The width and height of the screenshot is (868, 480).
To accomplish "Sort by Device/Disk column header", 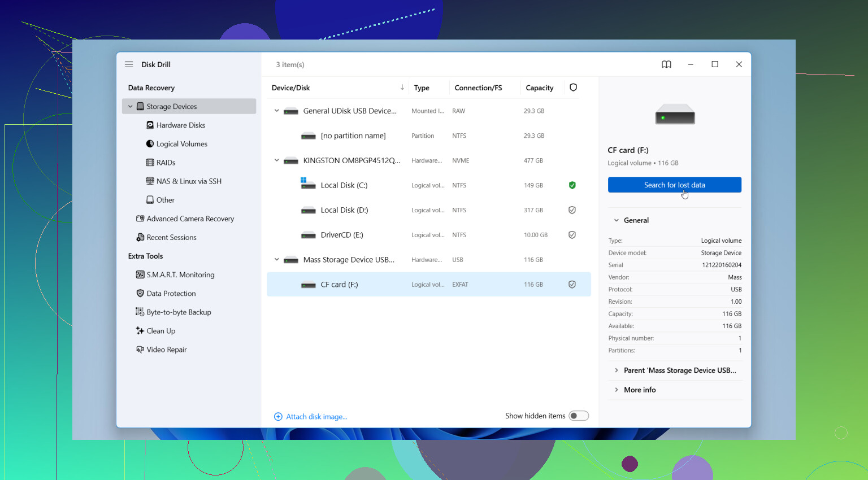I will 290,88.
